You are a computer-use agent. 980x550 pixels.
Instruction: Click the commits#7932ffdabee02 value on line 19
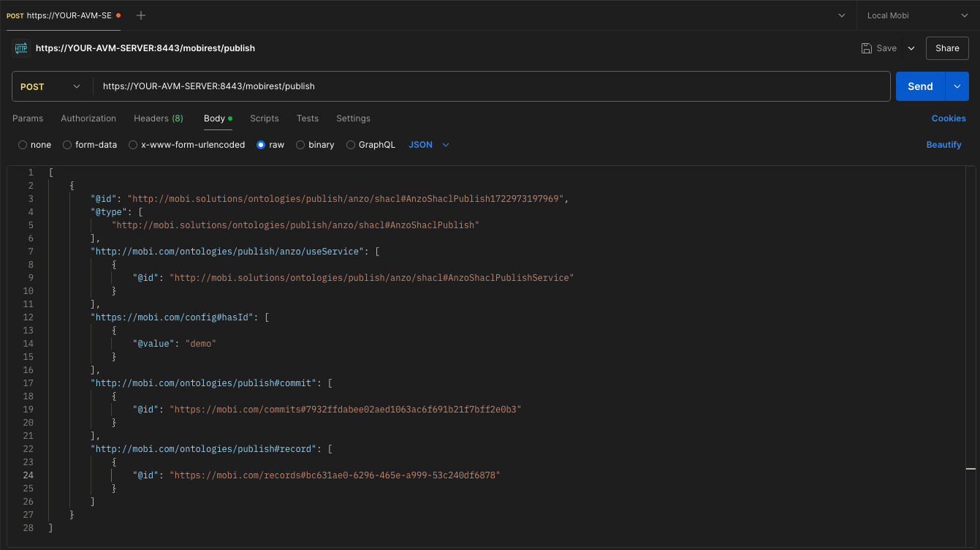pyautogui.click(x=345, y=410)
